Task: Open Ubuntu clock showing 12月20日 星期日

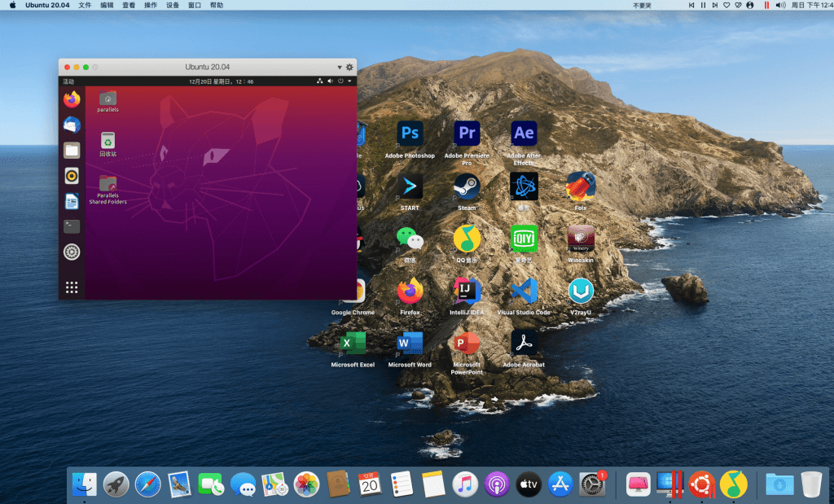Action: click(x=222, y=81)
